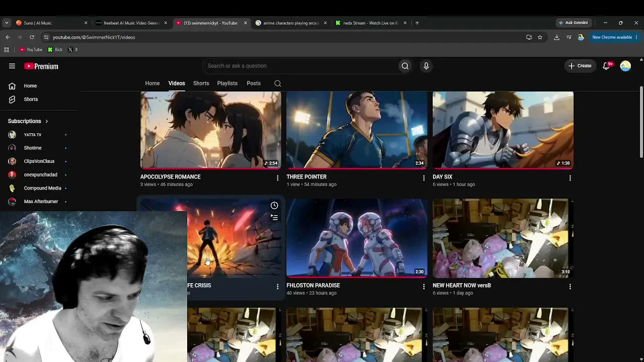The image size is (644, 362).
Task: Open the channel Playlists tab
Action: (227, 83)
